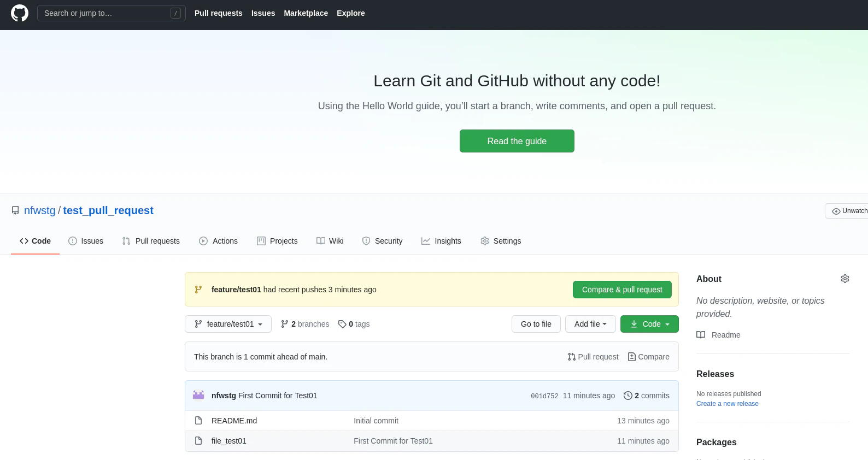Click the slash shortcut key icon in search
This screenshot has width=868, height=460.
pos(175,13)
